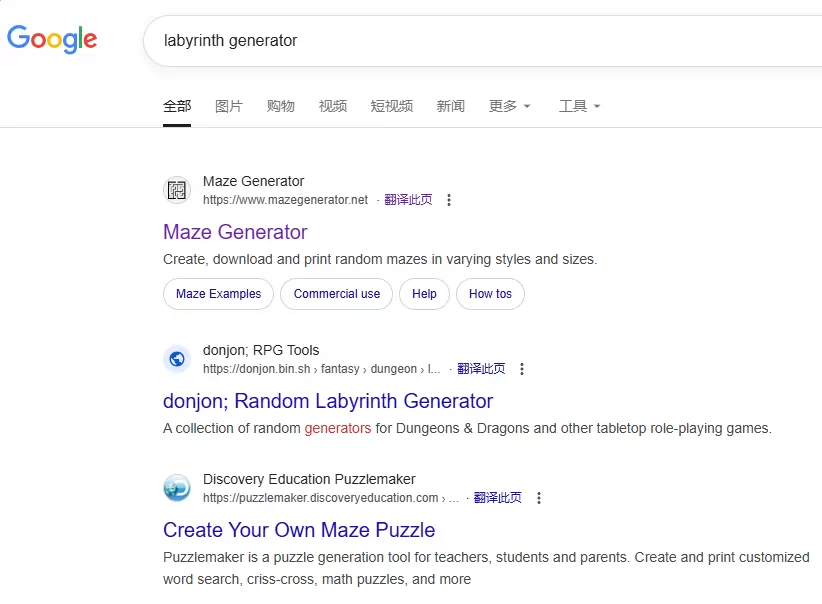Image resolution: width=822 pixels, height=604 pixels.
Task: Click the Maze Examples sitelink pill
Action: coord(218,294)
